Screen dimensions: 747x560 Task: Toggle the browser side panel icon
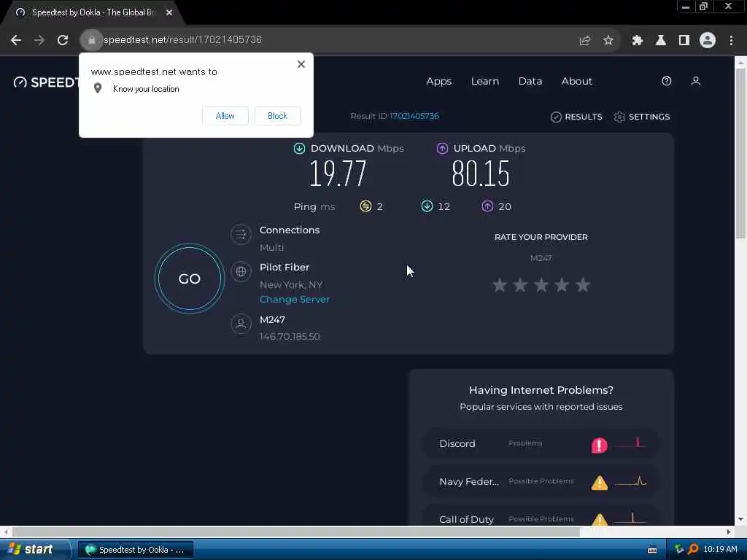coord(684,41)
